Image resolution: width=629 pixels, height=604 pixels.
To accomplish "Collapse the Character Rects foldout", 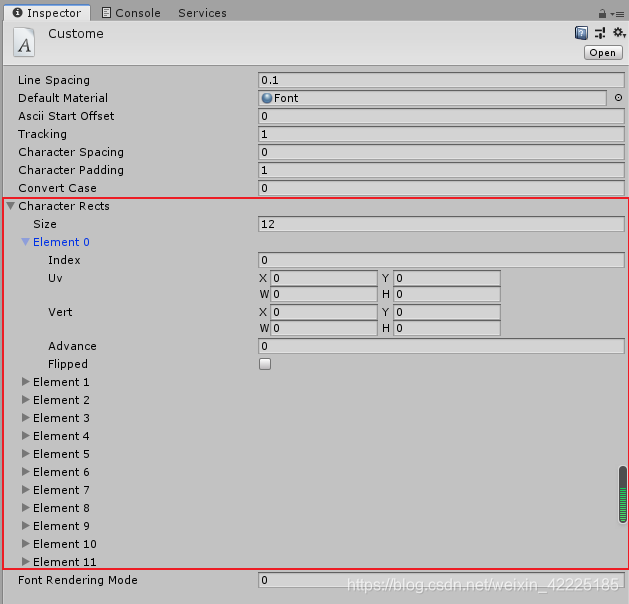I will tap(11, 206).
